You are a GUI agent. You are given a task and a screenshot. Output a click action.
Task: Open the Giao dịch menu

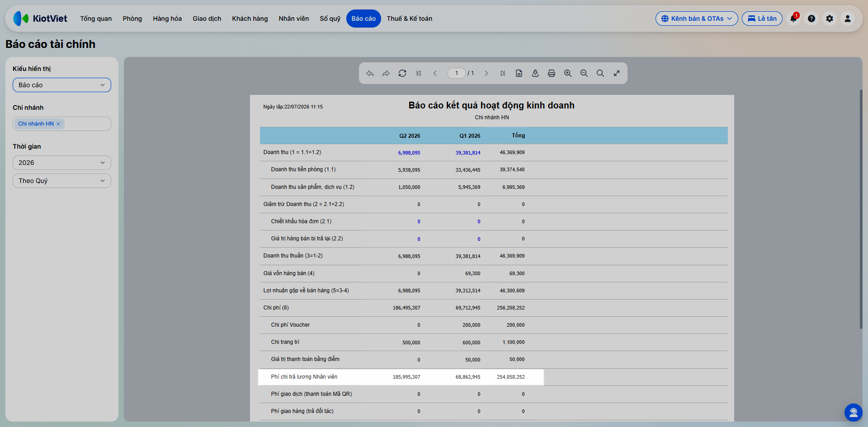pos(207,19)
